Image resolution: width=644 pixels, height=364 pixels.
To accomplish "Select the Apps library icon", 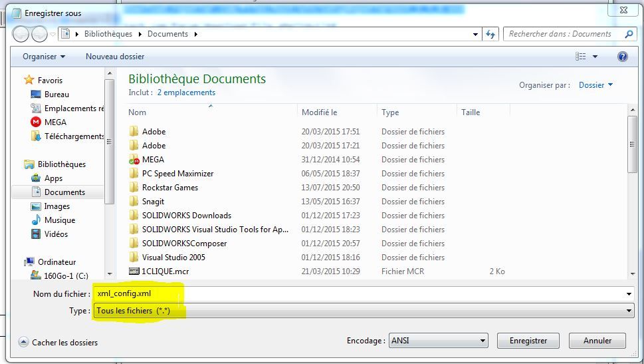I will [x=36, y=178].
